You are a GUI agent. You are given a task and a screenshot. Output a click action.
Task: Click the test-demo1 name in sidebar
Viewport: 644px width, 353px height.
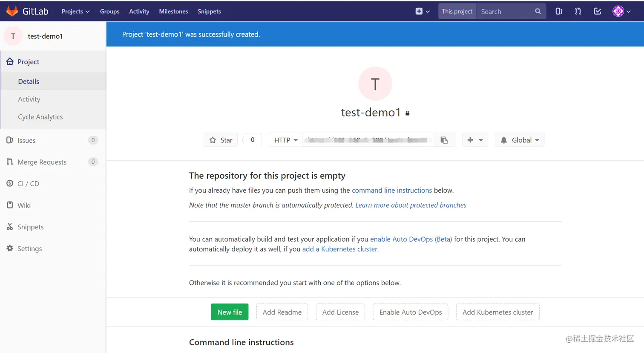click(x=45, y=36)
